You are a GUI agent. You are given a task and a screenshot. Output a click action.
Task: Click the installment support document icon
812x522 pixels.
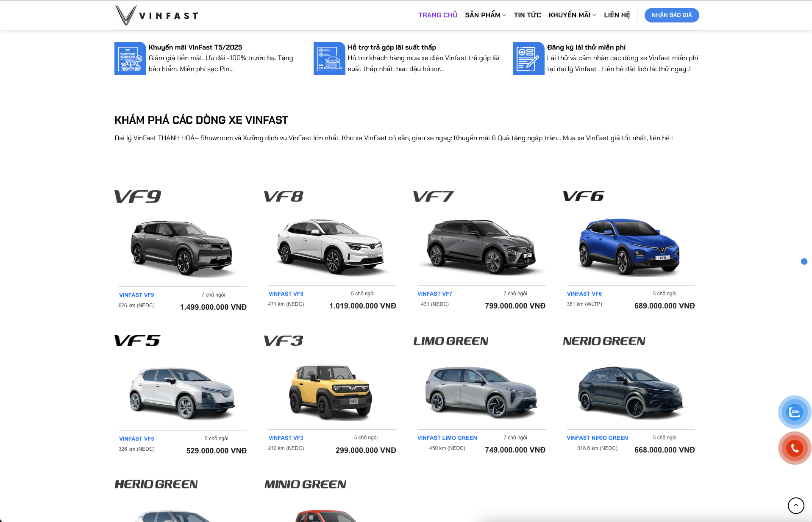pos(329,58)
